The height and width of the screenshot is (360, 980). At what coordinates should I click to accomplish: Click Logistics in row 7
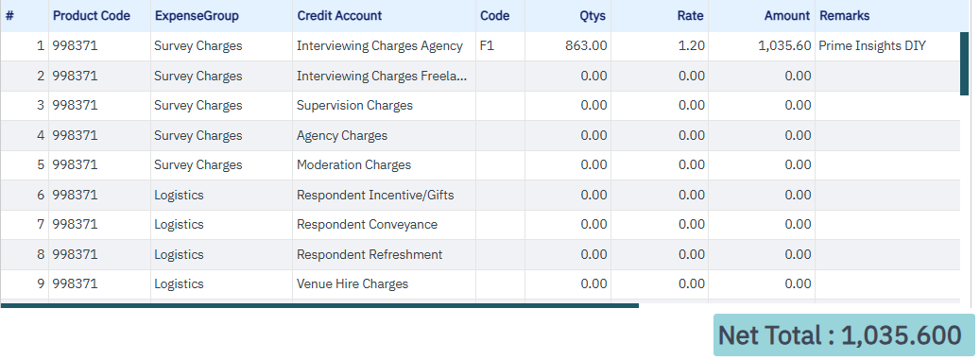click(221, 224)
